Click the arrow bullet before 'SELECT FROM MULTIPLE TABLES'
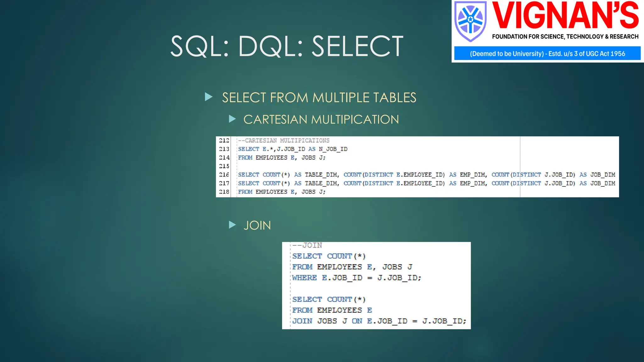Image resolution: width=644 pixels, height=362 pixels. pyautogui.click(x=208, y=97)
